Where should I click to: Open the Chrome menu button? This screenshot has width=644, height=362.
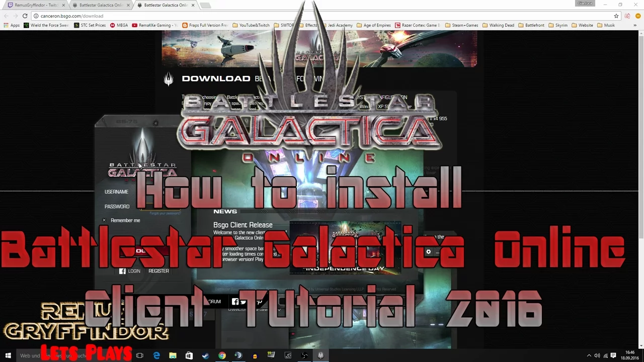tap(638, 16)
